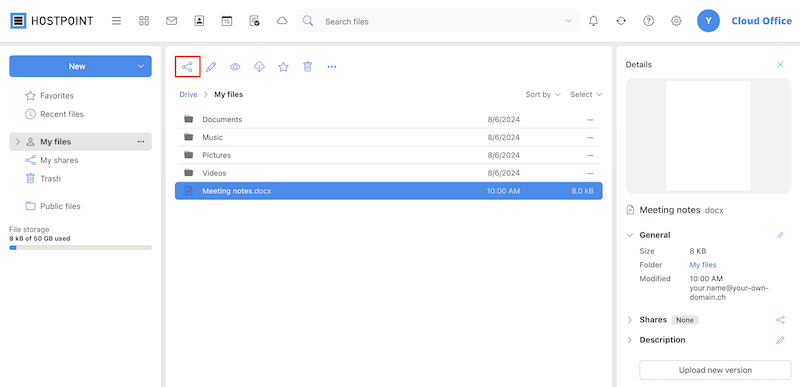Open the app launcher grid icon

(x=144, y=21)
